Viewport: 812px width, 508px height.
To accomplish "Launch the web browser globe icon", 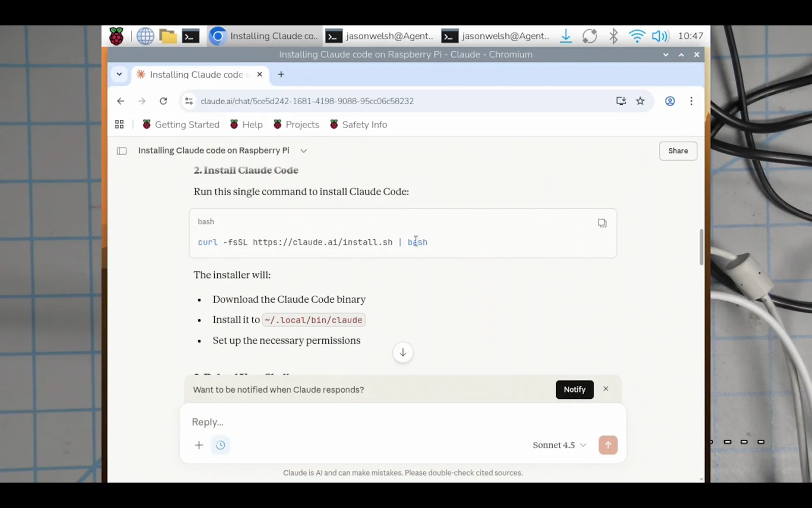I will coord(145,36).
